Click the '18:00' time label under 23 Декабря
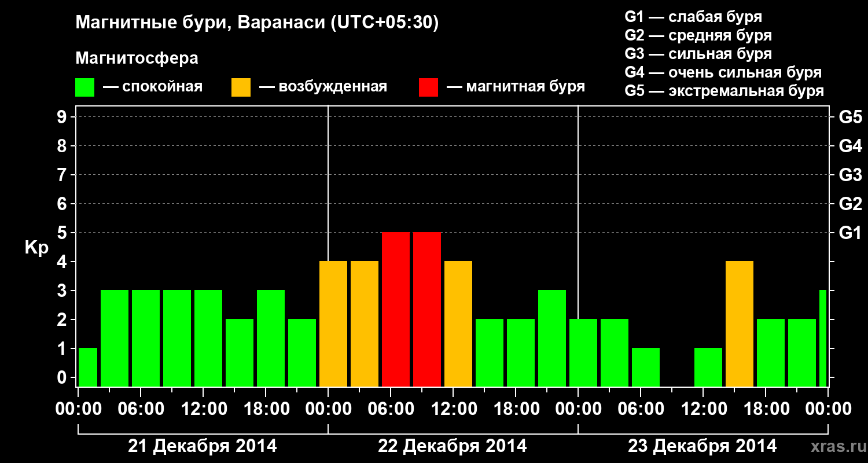 point(766,409)
